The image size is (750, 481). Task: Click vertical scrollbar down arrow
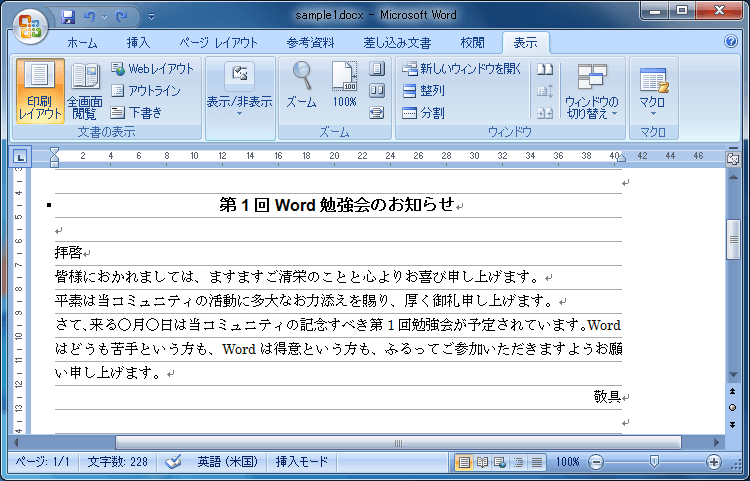coord(733,374)
